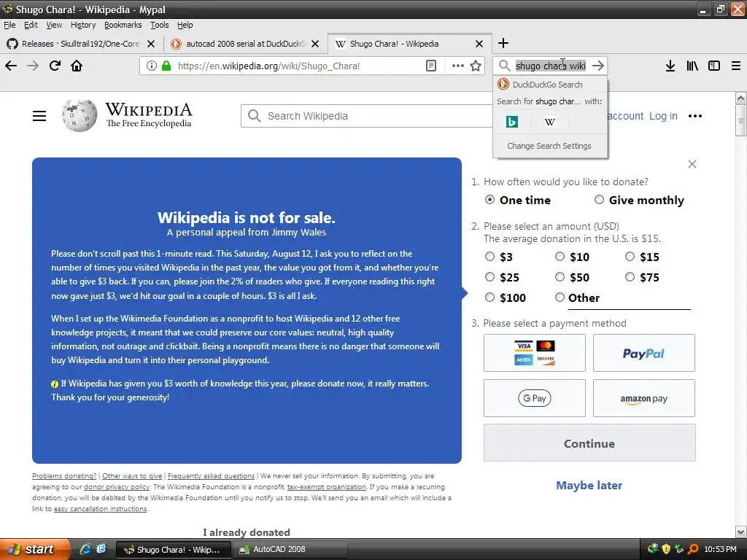Pay with Amazon Pay button
The image size is (747, 560).
tap(643, 398)
